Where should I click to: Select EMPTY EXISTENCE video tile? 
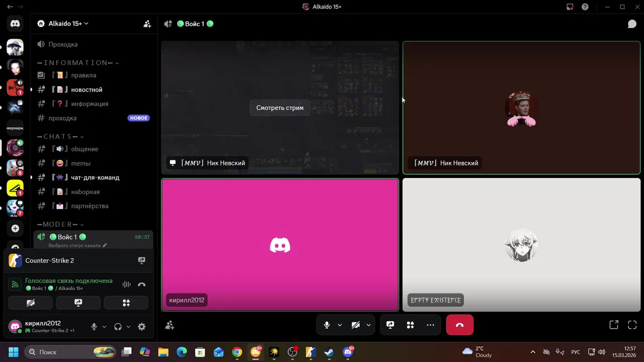(x=521, y=245)
